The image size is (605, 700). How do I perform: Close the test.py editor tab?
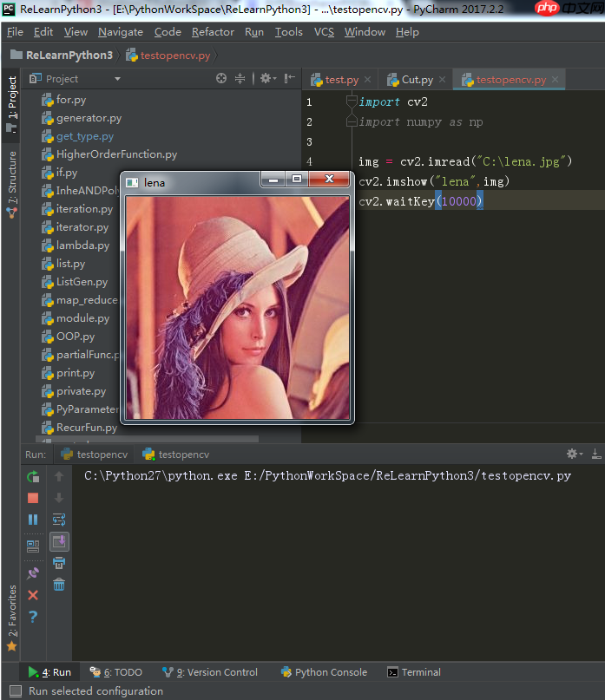[x=368, y=80]
